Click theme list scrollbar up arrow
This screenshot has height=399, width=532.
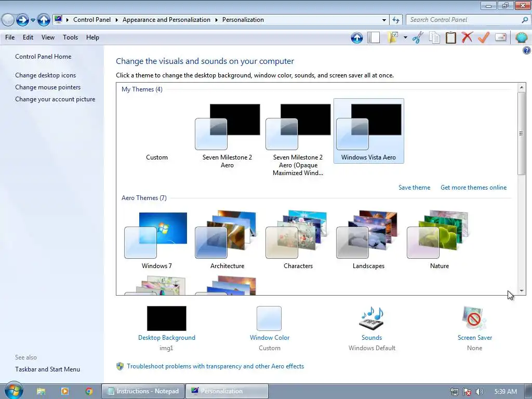522,87
